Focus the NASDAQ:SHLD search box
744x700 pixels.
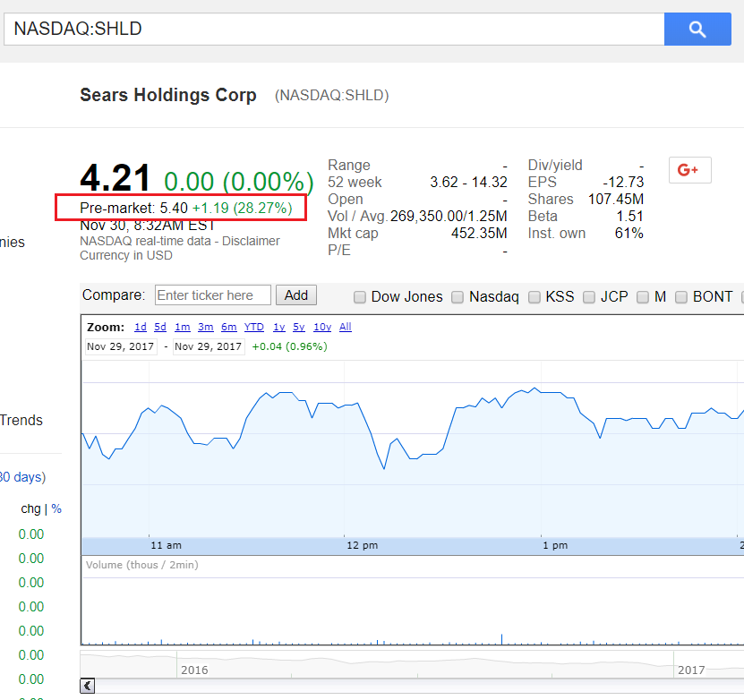tap(334, 29)
